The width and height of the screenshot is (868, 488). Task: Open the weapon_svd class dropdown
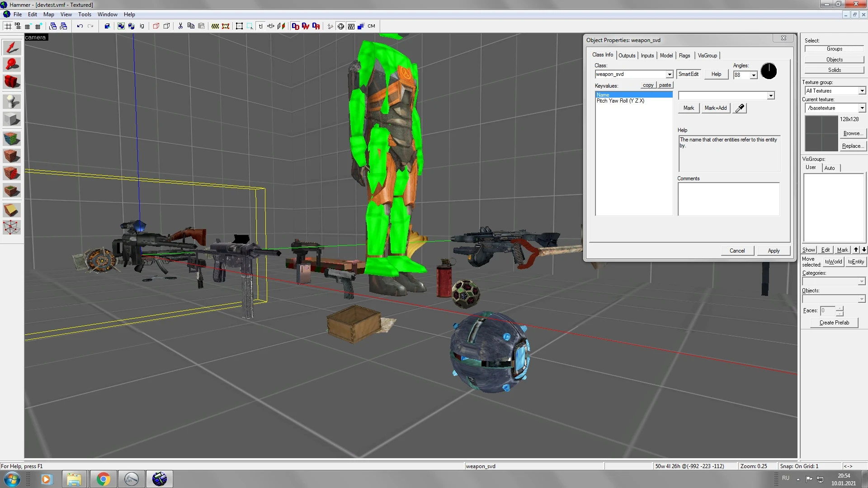point(669,74)
